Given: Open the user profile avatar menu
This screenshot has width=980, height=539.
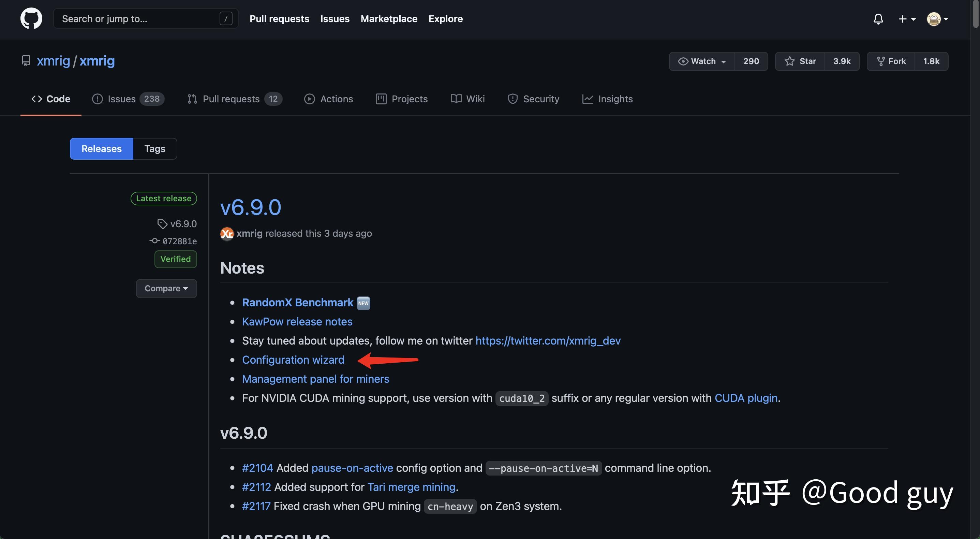Looking at the screenshot, I should (x=937, y=19).
